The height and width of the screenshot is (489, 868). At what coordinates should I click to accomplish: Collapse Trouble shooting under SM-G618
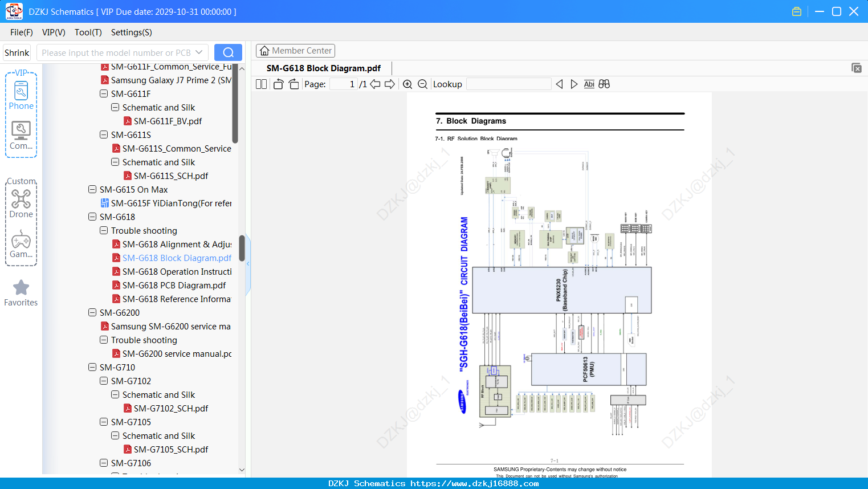coord(104,230)
